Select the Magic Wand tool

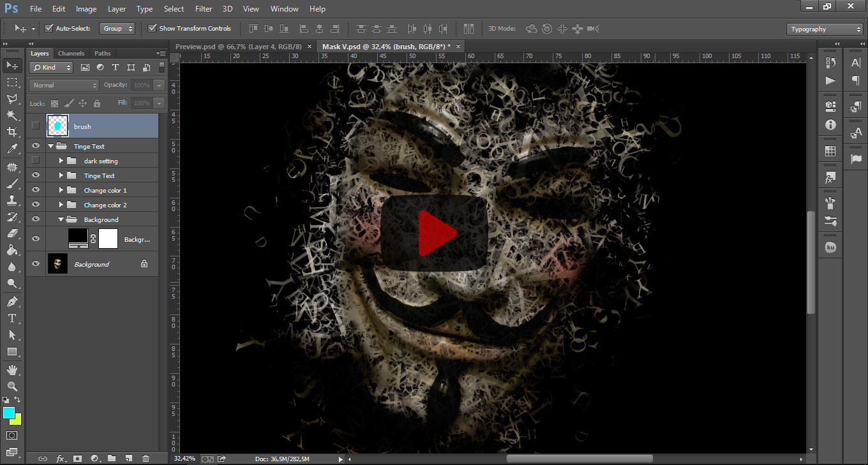(11, 115)
